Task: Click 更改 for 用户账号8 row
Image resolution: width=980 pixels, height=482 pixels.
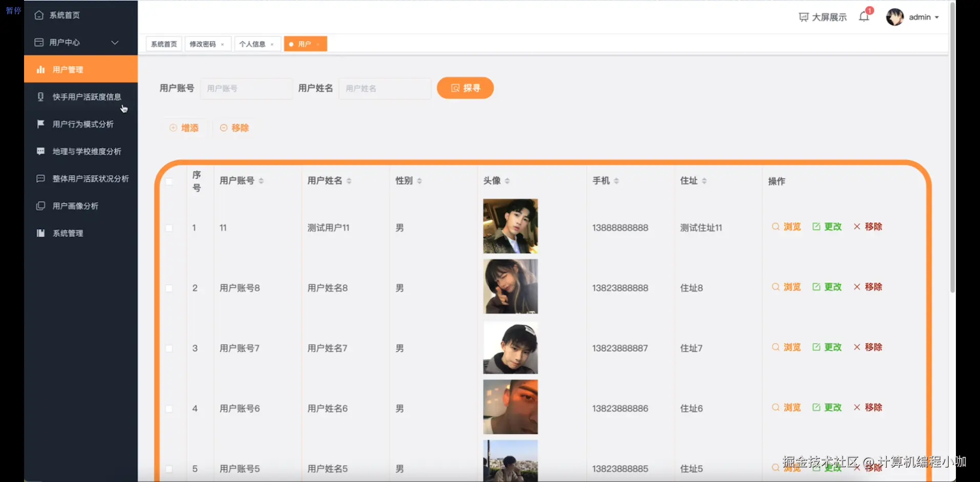Action: pos(827,287)
